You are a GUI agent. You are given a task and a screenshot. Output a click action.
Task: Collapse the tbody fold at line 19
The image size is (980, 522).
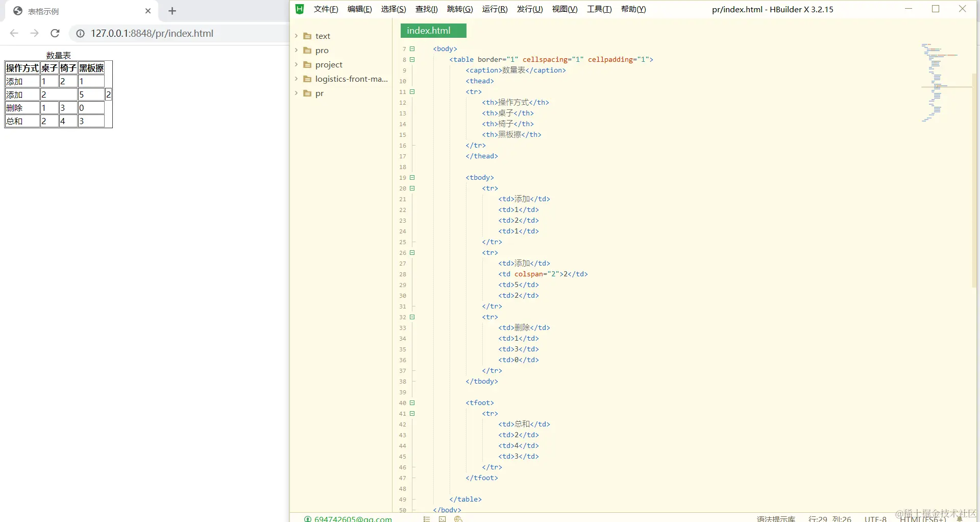pyautogui.click(x=412, y=178)
